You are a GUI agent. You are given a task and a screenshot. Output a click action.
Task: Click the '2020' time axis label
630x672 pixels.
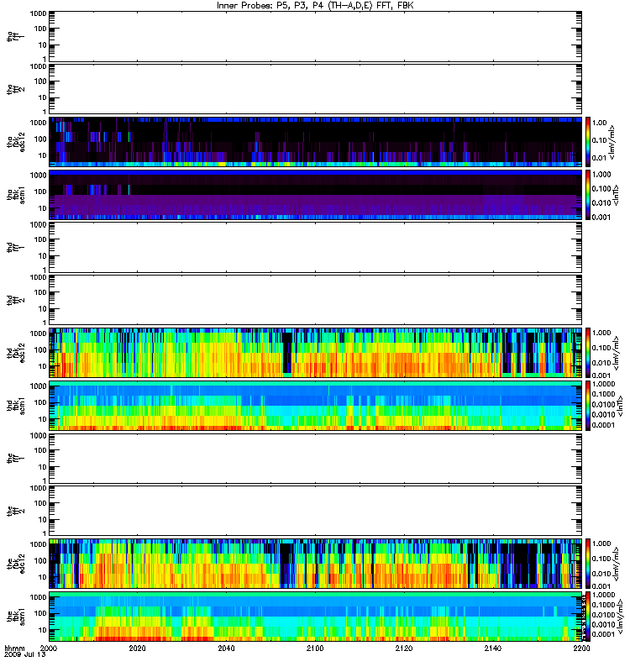point(137,648)
